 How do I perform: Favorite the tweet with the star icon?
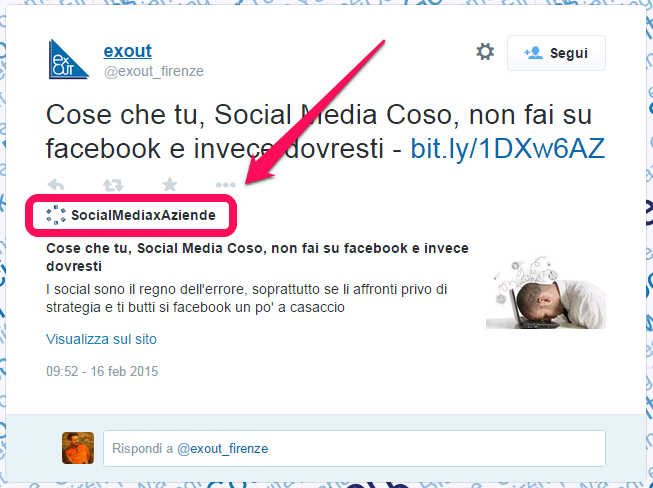(170, 185)
